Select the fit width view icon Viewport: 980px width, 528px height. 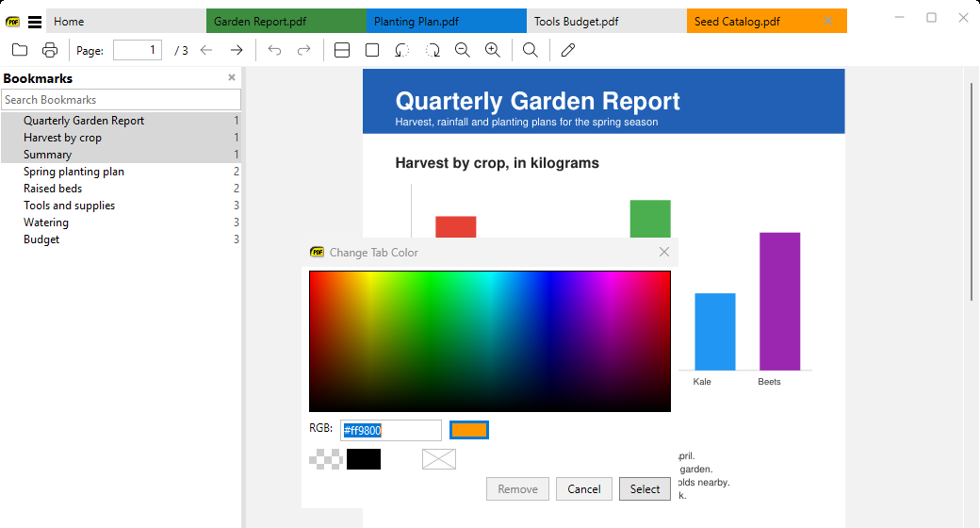pos(342,50)
